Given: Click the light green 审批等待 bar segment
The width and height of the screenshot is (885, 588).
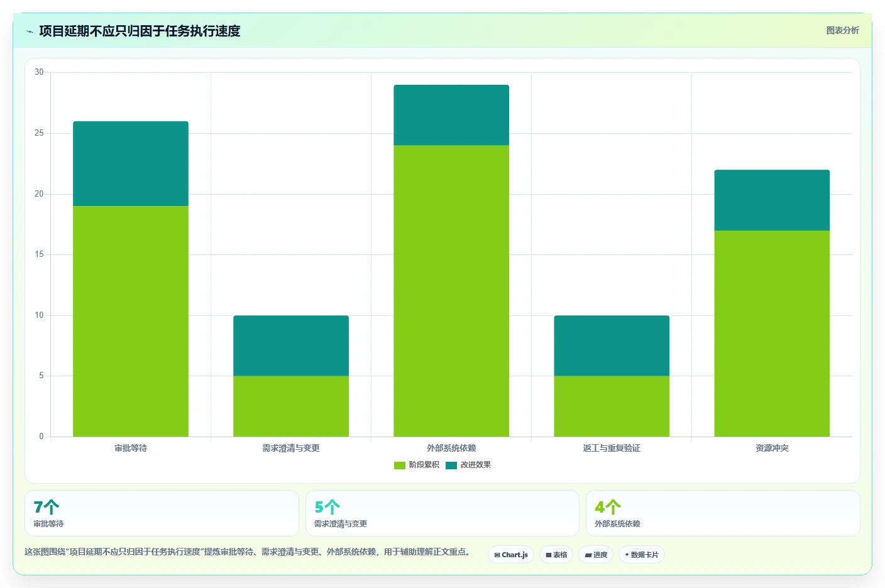Looking at the screenshot, I should coord(131,321).
